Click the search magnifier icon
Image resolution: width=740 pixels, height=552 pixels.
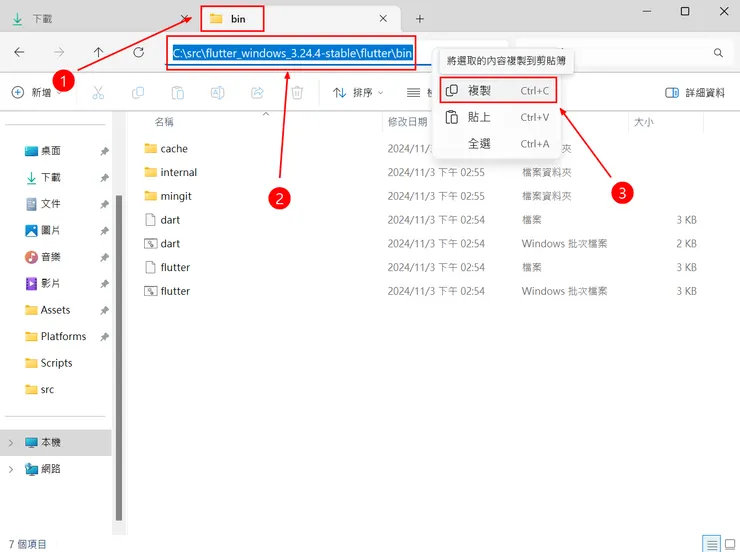pyautogui.click(x=718, y=53)
